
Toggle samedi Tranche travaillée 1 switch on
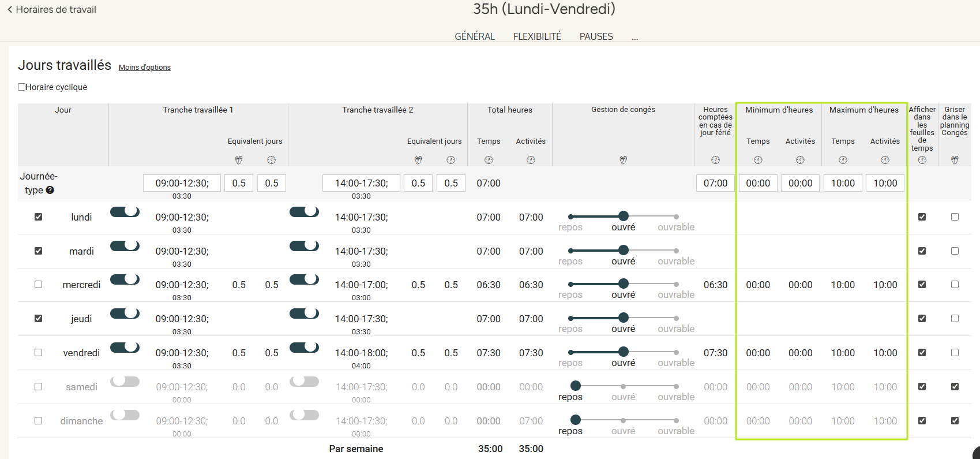(x=125, y=382)
